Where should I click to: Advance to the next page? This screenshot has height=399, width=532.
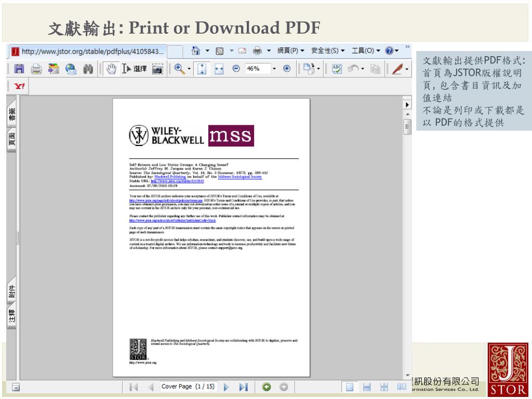click(x=227, y=387)
